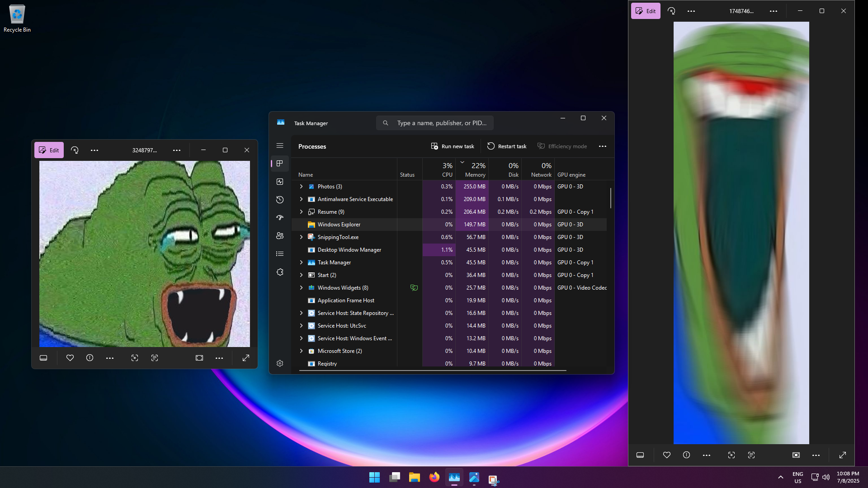
Task: Select the Application Frame Host process
Action: [449, 300]
